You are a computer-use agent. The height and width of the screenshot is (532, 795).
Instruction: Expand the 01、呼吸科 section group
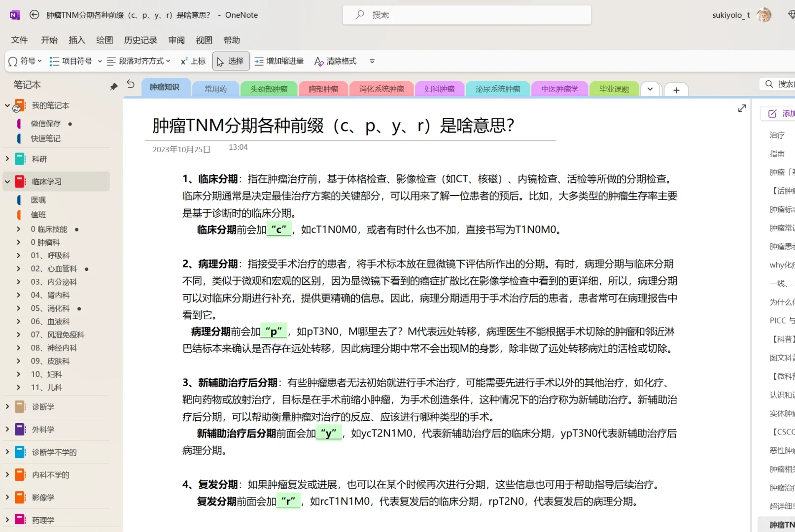tap(19, 255)
